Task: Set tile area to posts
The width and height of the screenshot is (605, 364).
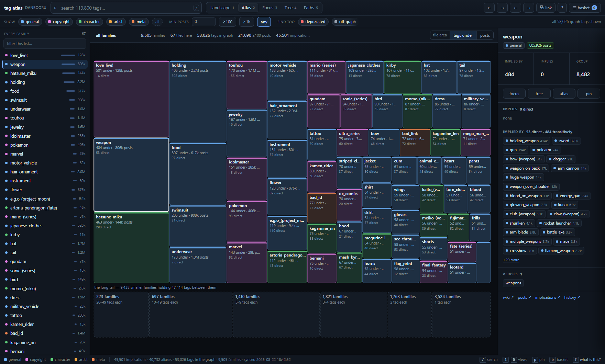Action: point(485,35)
